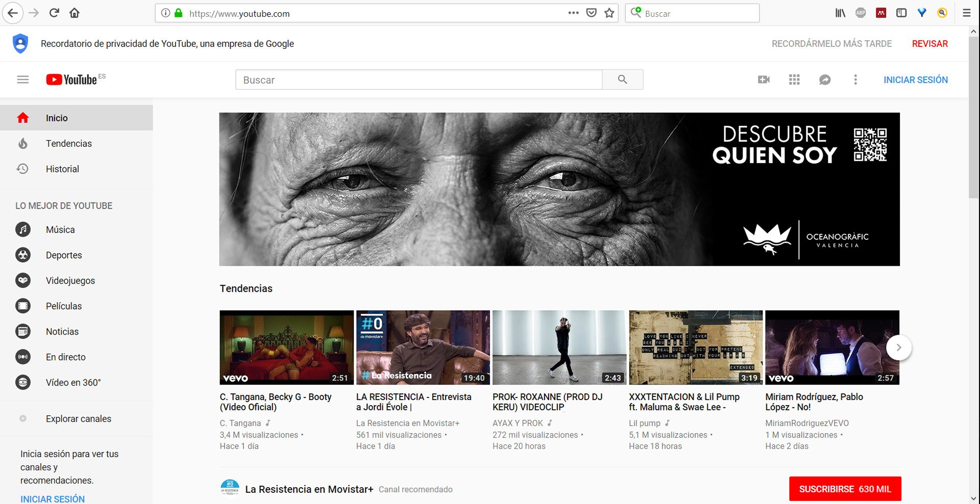
Task: Open YouTube apps grid icon
Action: (x=794, y=80)
